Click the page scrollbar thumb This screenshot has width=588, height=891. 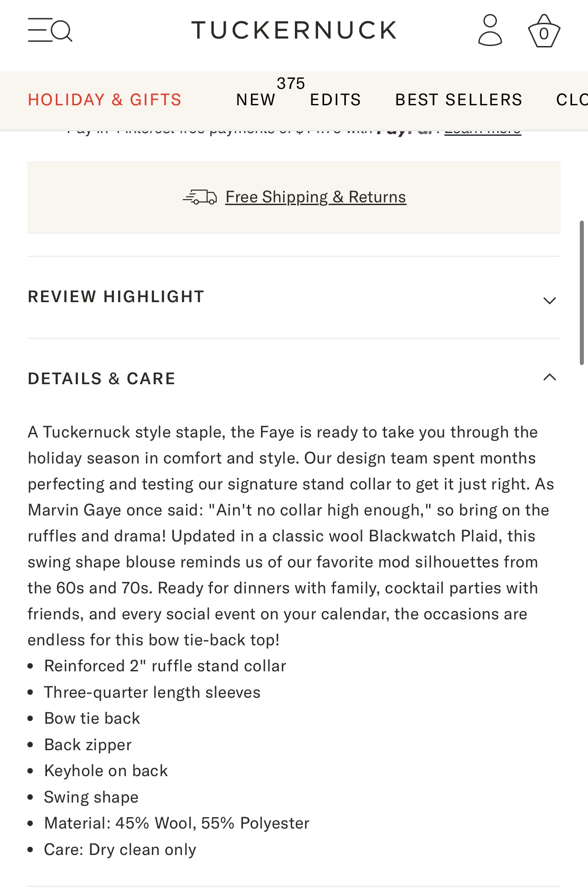coord(582,293)
